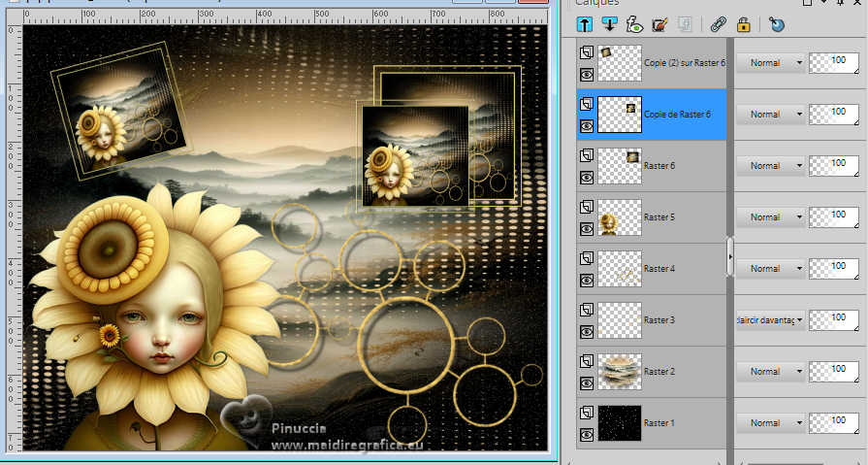
Task: Hide the Raster 4 layer
Action: point(586,281)
